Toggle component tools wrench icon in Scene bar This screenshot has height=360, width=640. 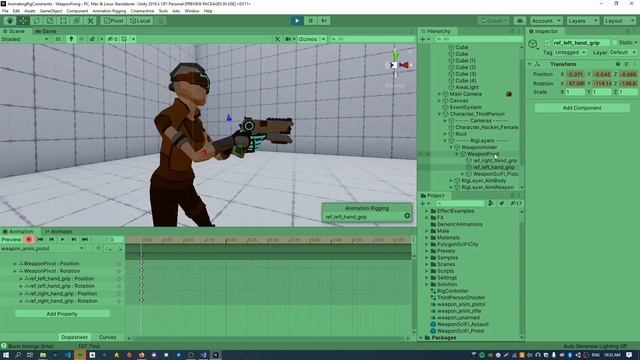pyautogui.click(x=278, y=39)
